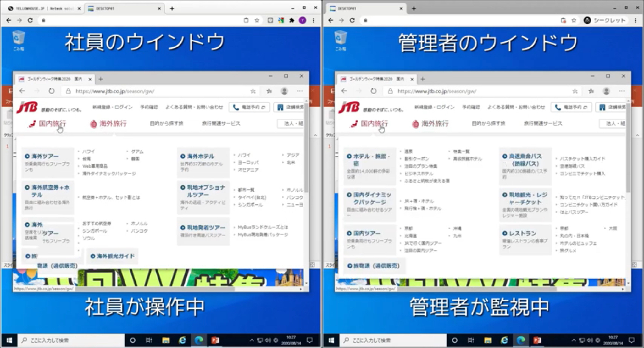Open ホテル・旅館・宿 card in administrator window

click(370, 166)
